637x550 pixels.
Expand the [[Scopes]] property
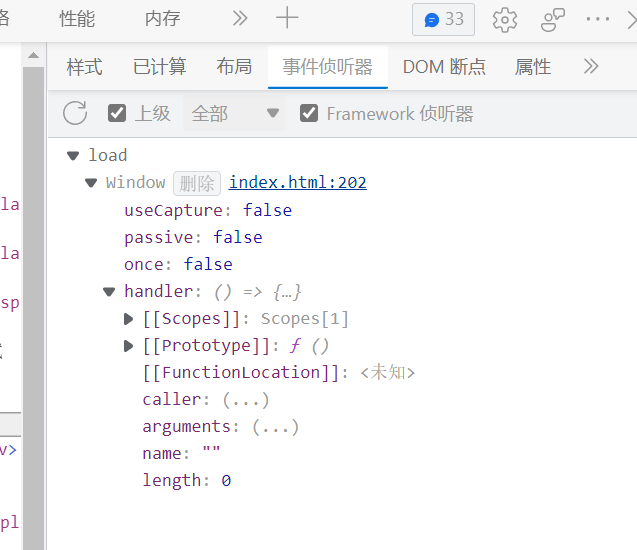(x=128, y=319)
